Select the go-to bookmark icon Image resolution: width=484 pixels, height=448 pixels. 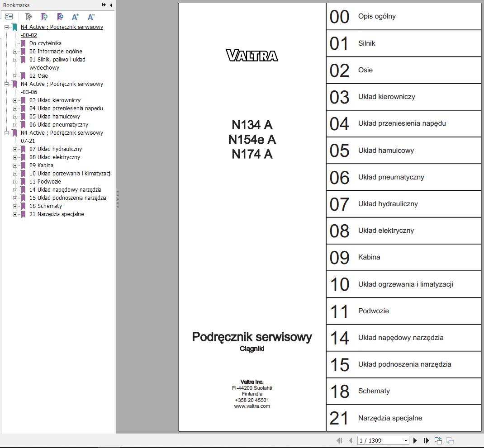click(60, 17)
